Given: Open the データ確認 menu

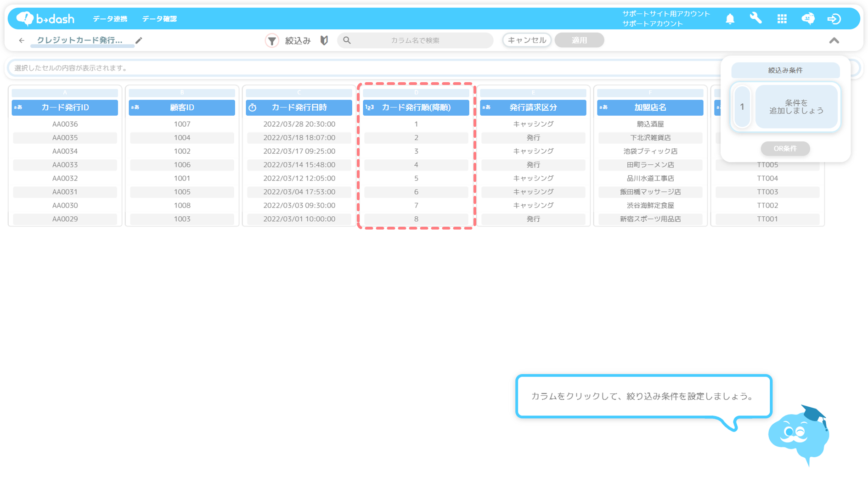Looking at the screenshot, I should [x=159, y=19].
